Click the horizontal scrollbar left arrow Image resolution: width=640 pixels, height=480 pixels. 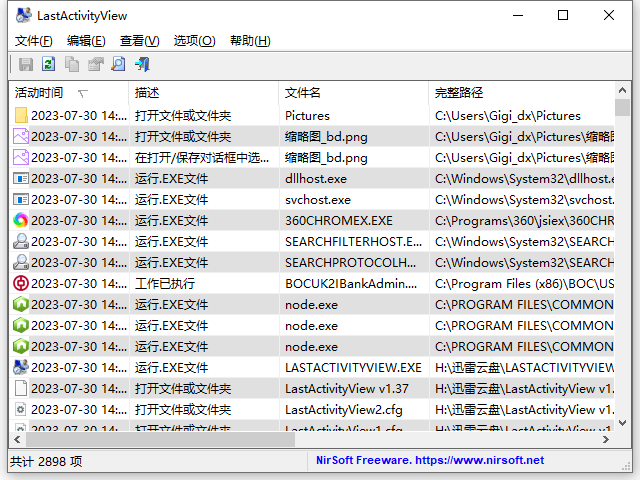coord(17,440)
